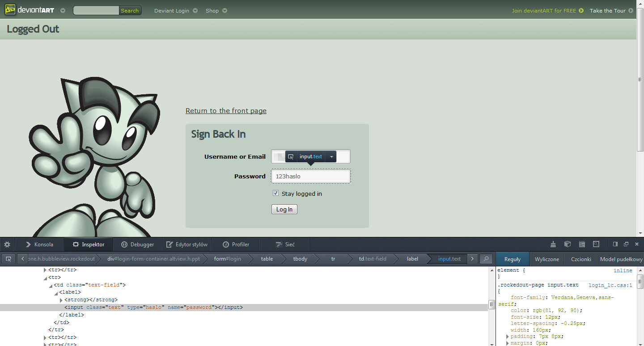
Task: Switch to the Profiler tab
Action: pos(236,245)
